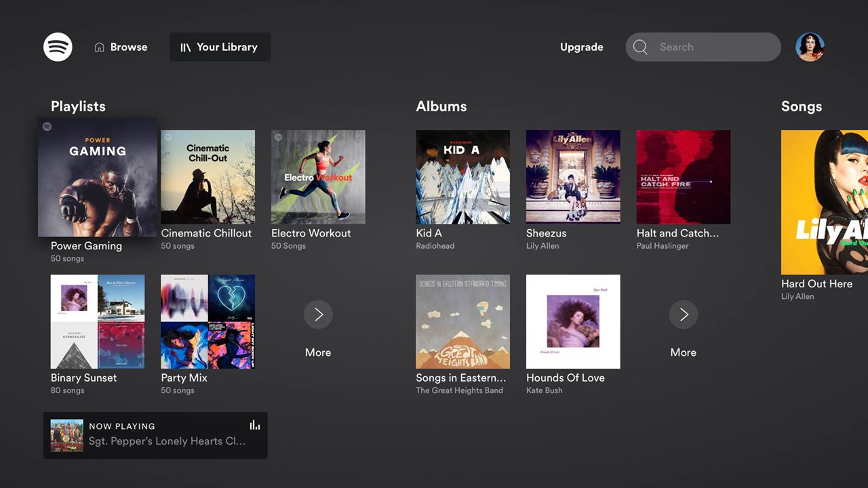Viewport: 868px width, 488px height.
Task: Click 'Lily Allen' under Sheezus
Action: tap(542, 246)
